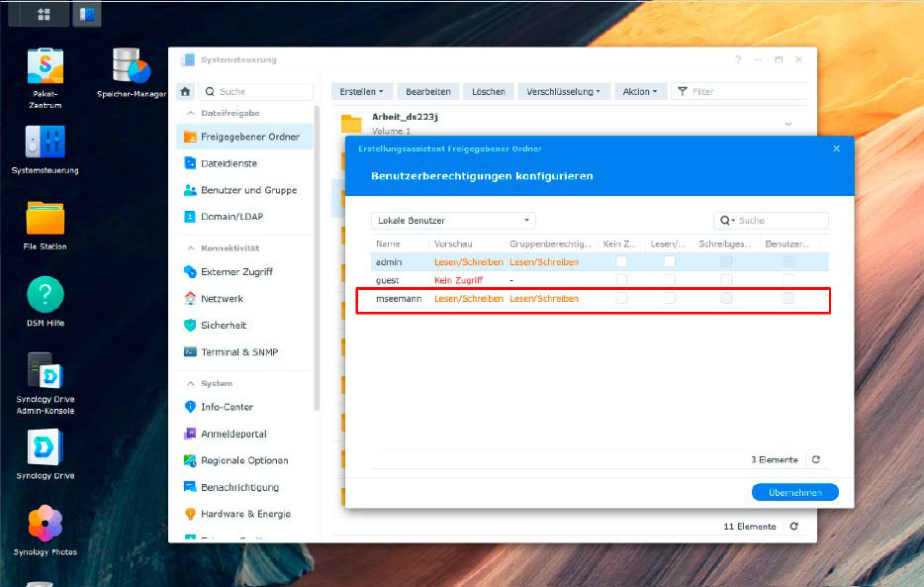This screenshot has height=587, width=924.
Task: Open the Erstellen dropdown
Action: (362, 90)
